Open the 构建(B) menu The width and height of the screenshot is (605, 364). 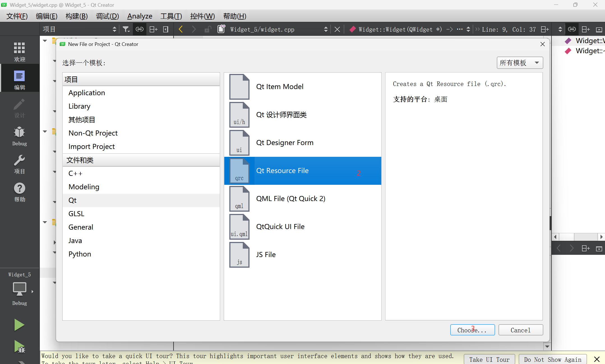[x=77, y=16]
